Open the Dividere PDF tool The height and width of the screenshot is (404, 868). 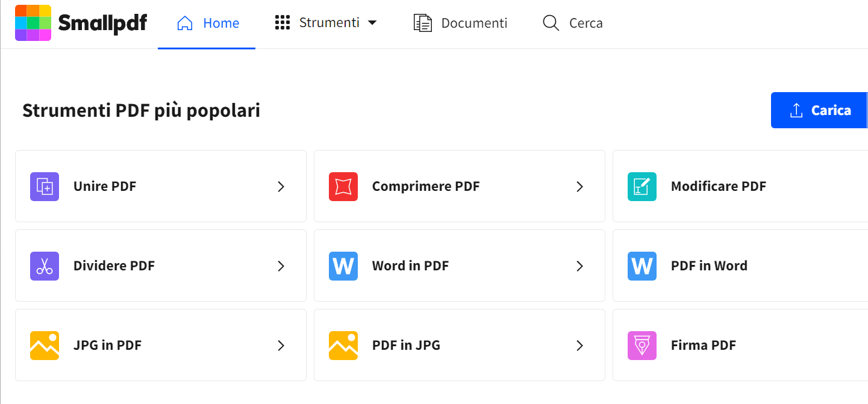coord(161,266)
